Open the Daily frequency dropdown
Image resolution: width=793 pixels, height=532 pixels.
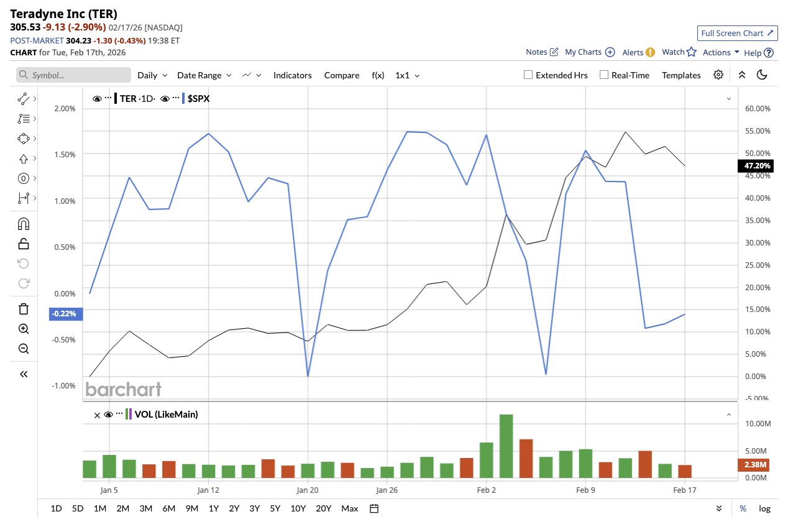[152, 75]
